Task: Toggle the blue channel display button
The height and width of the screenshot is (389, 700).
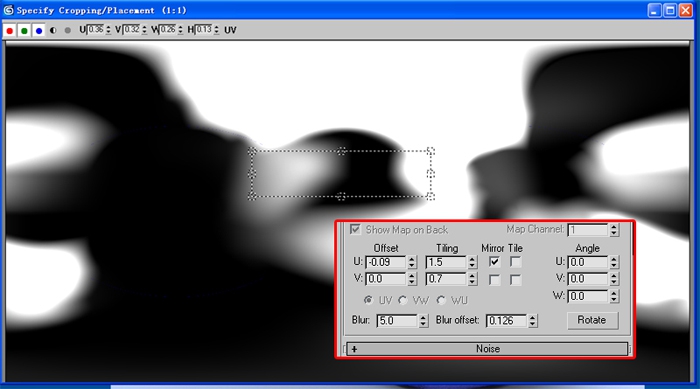Action: tap(39, 30)
